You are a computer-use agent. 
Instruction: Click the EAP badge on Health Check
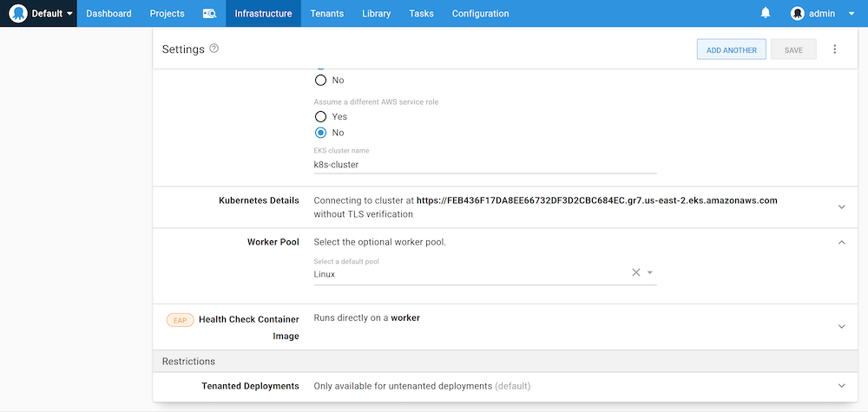(180, 319)
